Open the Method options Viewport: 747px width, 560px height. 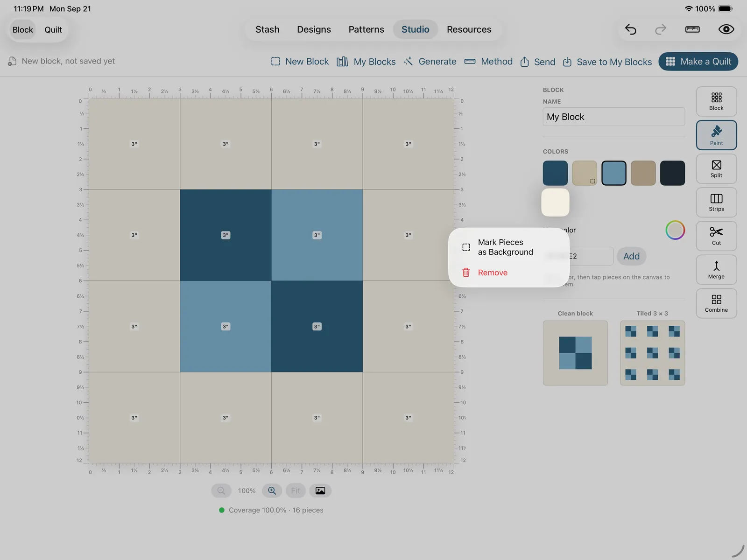click(x=488, y=62)
